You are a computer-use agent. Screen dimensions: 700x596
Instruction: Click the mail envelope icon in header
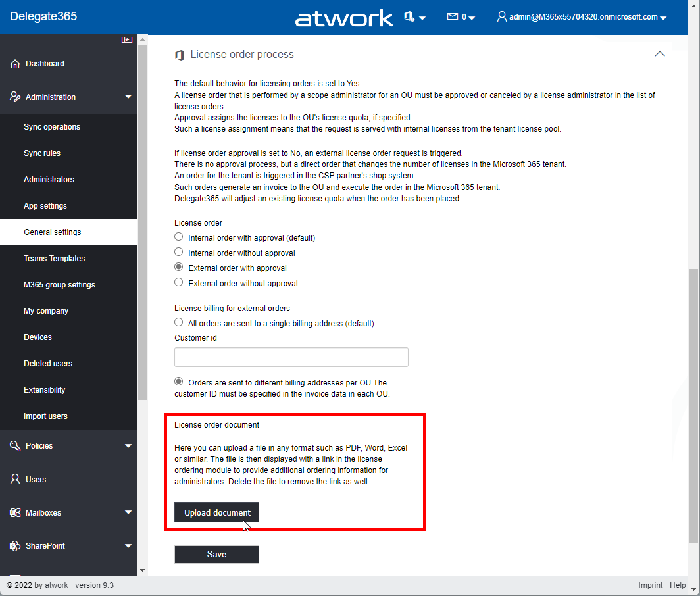coord(453,16)
